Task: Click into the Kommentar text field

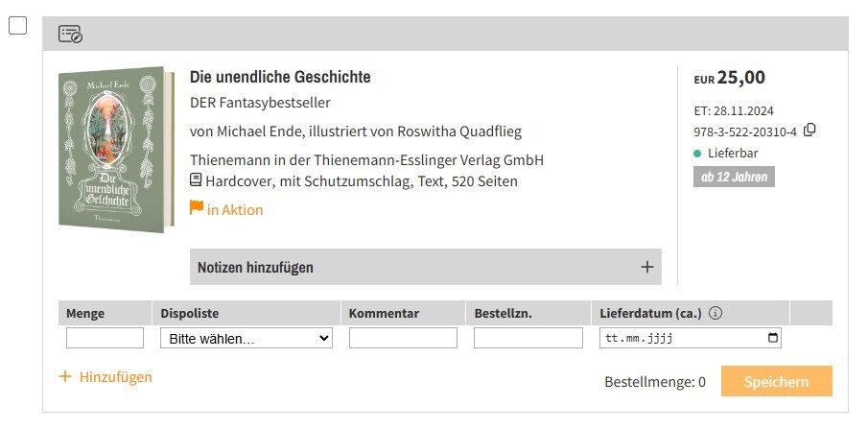Action: (x=403, y=338)
